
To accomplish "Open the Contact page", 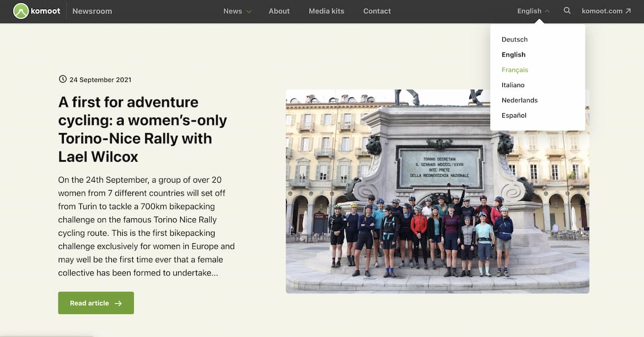I will pyautogui.click(x=377, y=11).
